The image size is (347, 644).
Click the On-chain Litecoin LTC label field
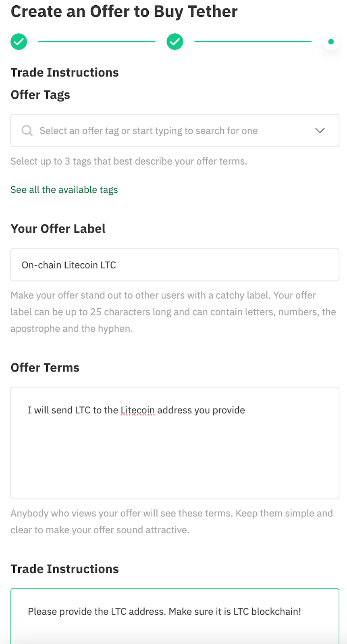click(x=175, y=264)
